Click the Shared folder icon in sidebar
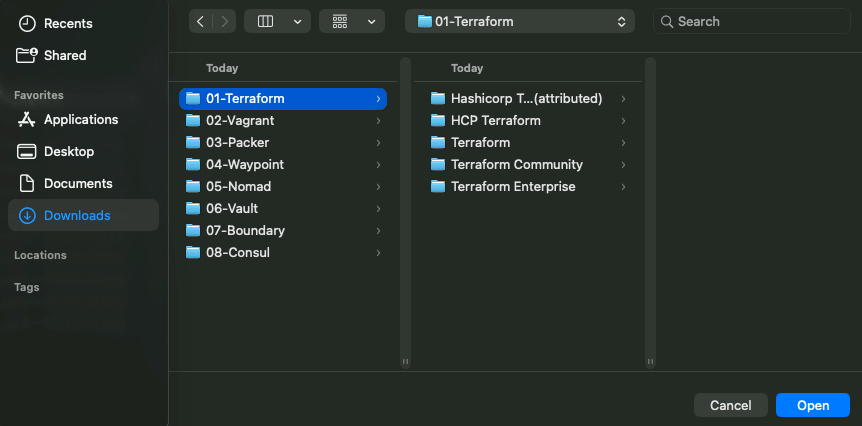Screen dimensions: 862x426 tap(27, 55)
